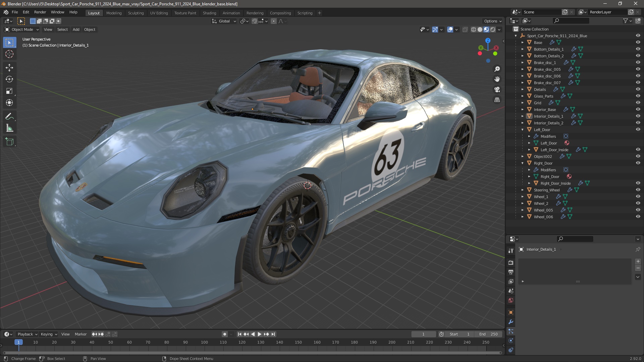The image size is (644, 362).
Task: Click the current frame playhead marker
Action: click(18, 342)
